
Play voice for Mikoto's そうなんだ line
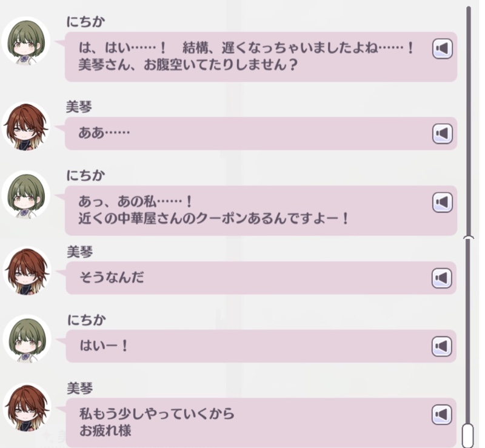[442, 278]
